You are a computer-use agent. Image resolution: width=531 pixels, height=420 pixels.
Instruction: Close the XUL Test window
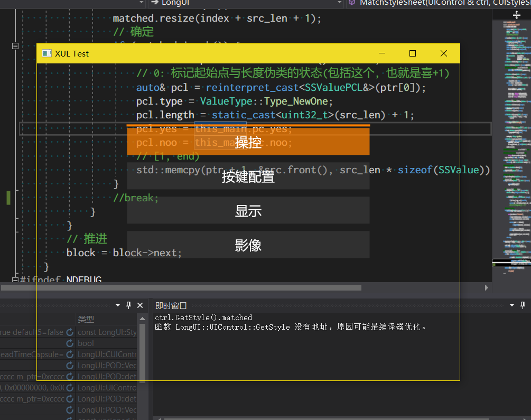pyautogui.click(x=444, y=53)
